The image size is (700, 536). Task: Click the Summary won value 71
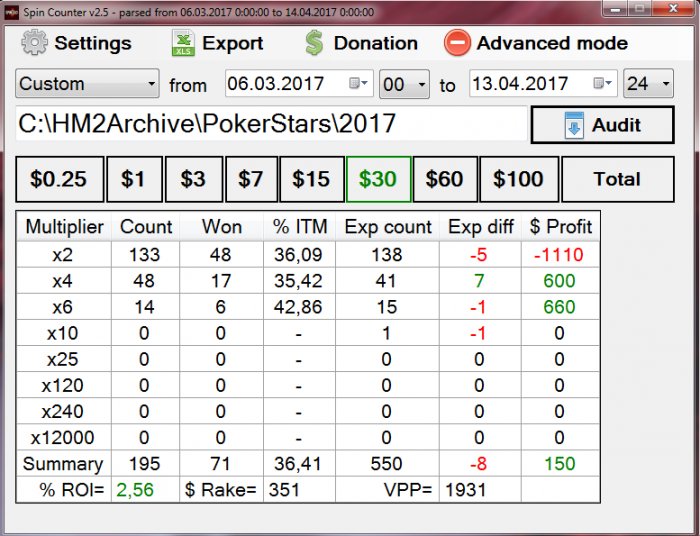[x=221, y=464]
